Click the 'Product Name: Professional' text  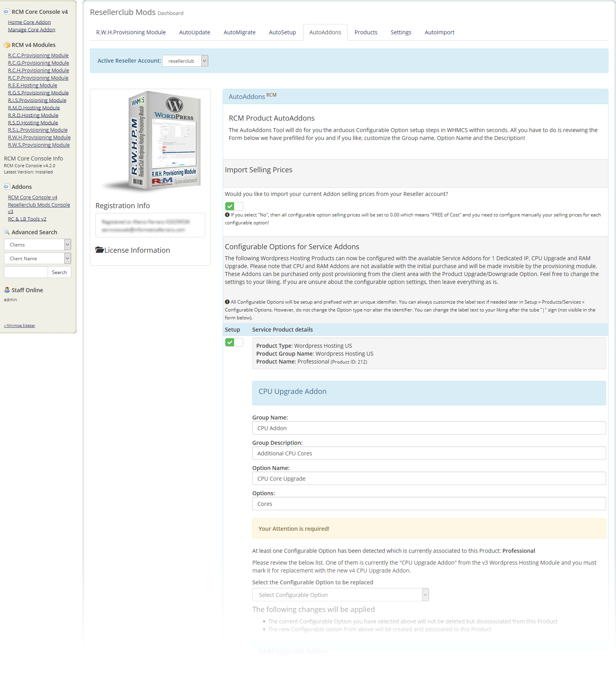click(x=292, y=362)
